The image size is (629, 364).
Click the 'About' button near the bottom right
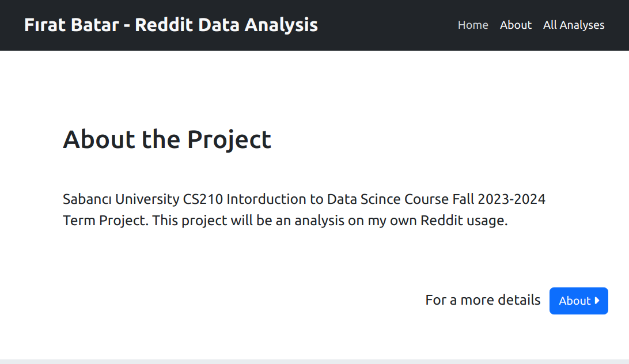coord(578,301)
